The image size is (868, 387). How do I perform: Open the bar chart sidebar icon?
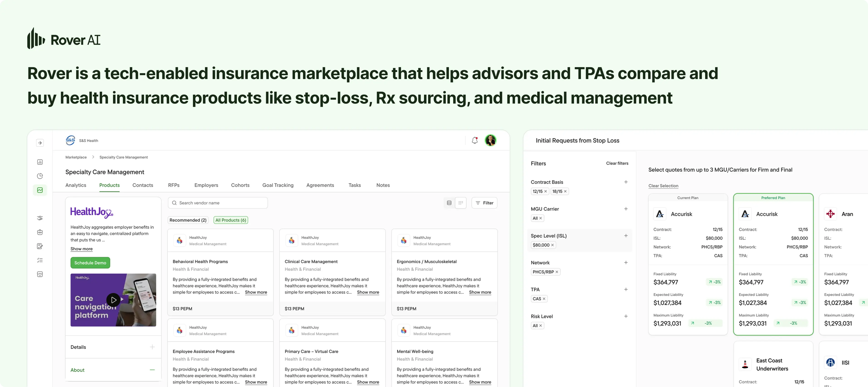point(40,162)
